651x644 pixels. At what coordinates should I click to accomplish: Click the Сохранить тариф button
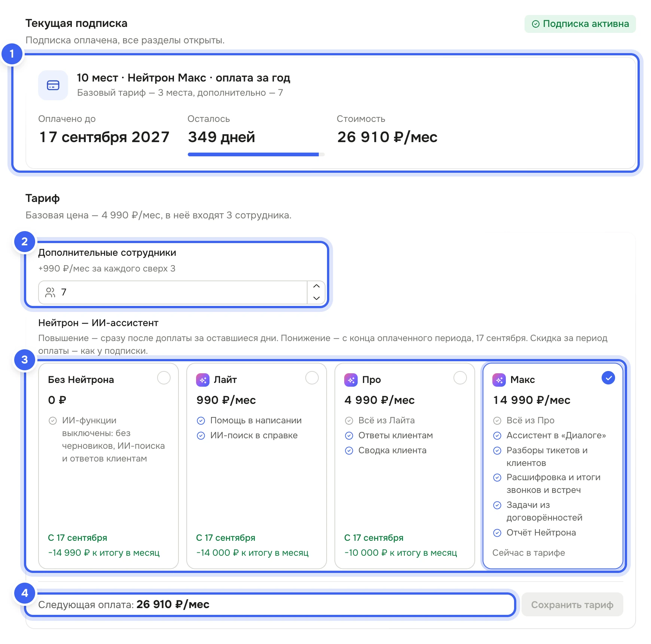point(572,605)
